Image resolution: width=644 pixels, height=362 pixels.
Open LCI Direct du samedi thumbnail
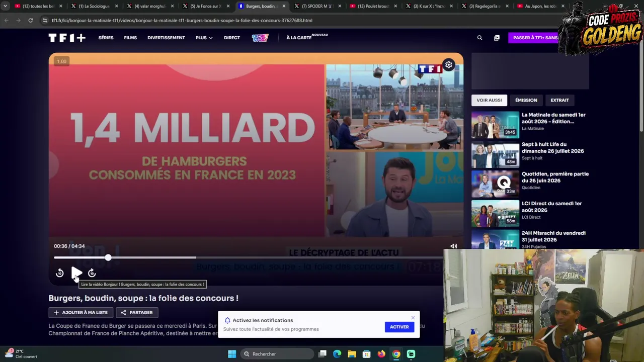(x=495, y=214)
